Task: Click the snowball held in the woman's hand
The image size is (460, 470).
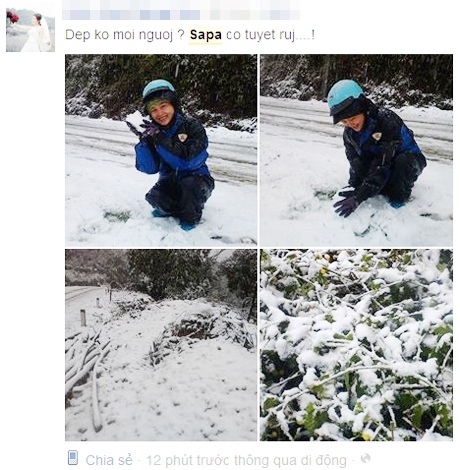Action: [136, 120]
